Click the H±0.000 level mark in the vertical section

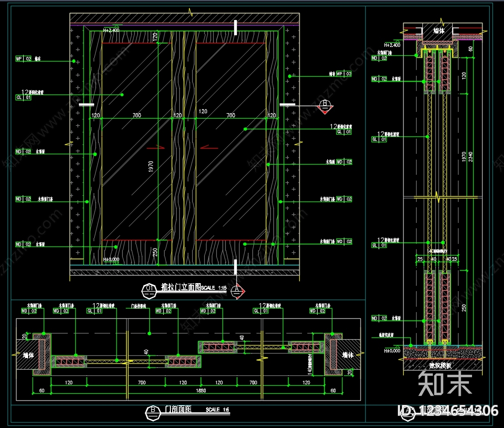click(392, 350)
